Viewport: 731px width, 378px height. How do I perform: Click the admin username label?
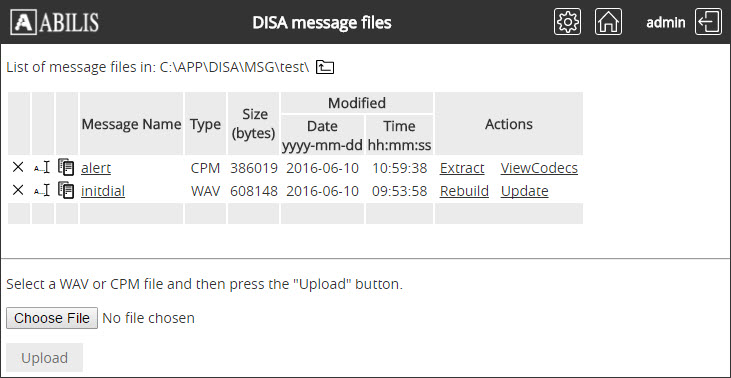(666, 22)
